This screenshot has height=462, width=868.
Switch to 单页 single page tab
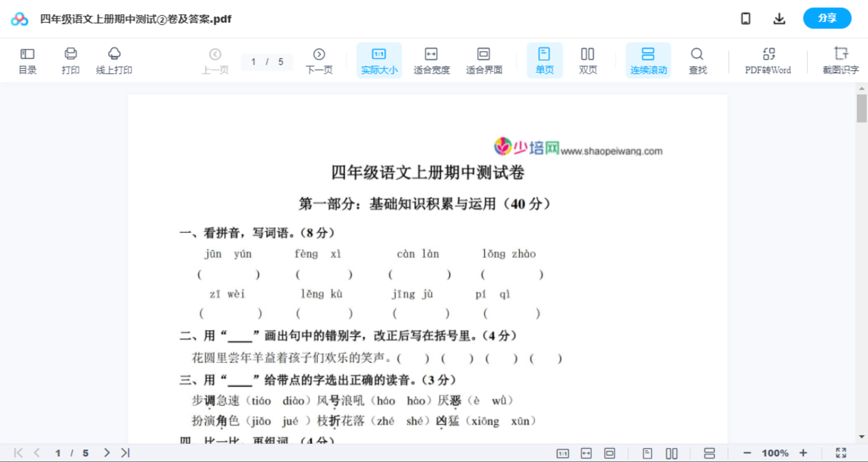tap(544, 60)
